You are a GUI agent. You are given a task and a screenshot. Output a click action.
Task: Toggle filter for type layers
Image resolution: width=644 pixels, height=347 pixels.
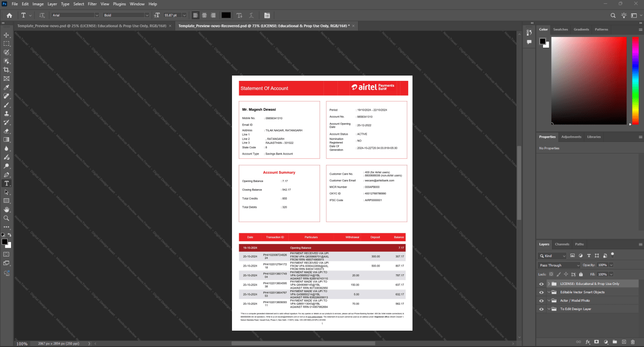click(x=589, y=256)
